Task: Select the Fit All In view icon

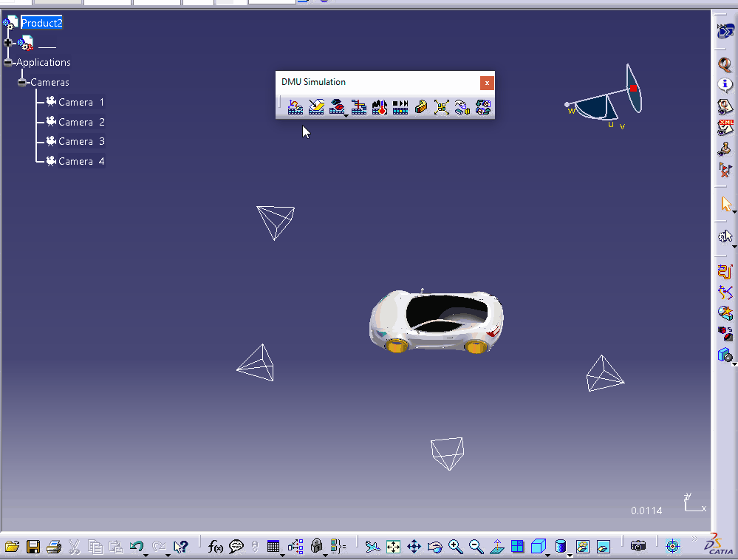Action: click(x=393, y=547)
